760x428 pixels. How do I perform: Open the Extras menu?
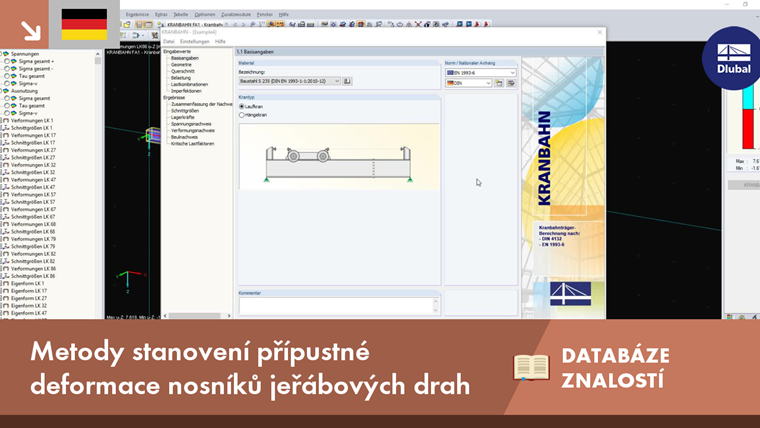[x=161, y=15]
